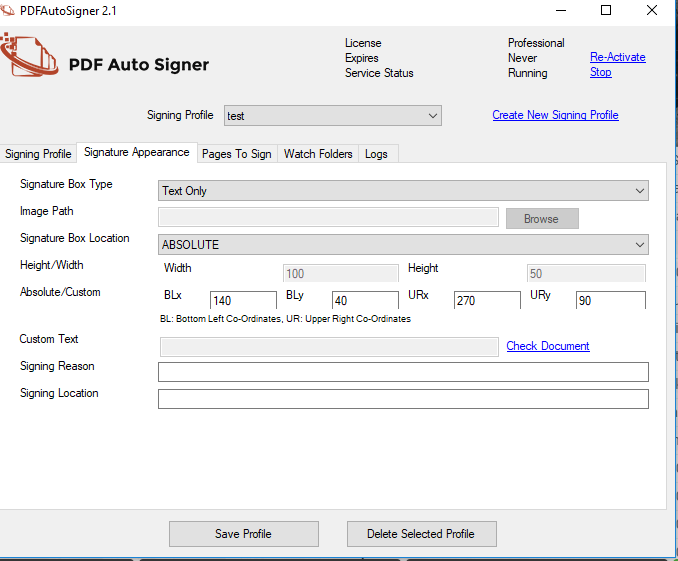The width and height of the screenshot is (678, 561).
Task: Click the Running service status text
Action: [x=528, y=73]
